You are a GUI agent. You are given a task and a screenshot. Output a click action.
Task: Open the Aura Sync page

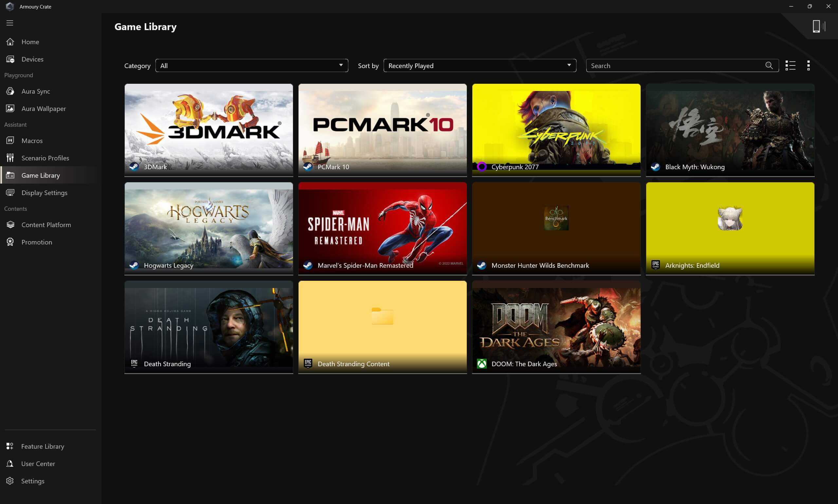click(x=35, y=91)
